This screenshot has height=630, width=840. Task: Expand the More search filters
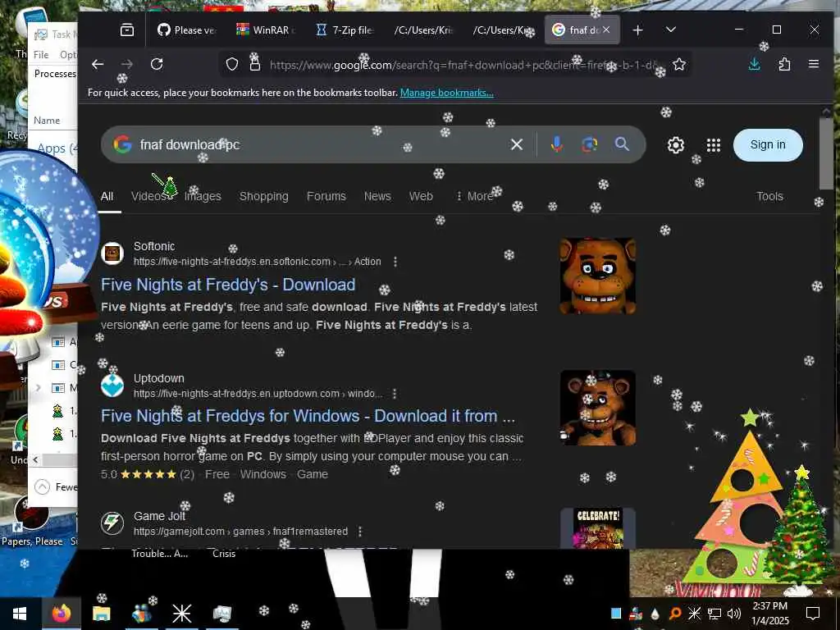[x=475, y=197]
